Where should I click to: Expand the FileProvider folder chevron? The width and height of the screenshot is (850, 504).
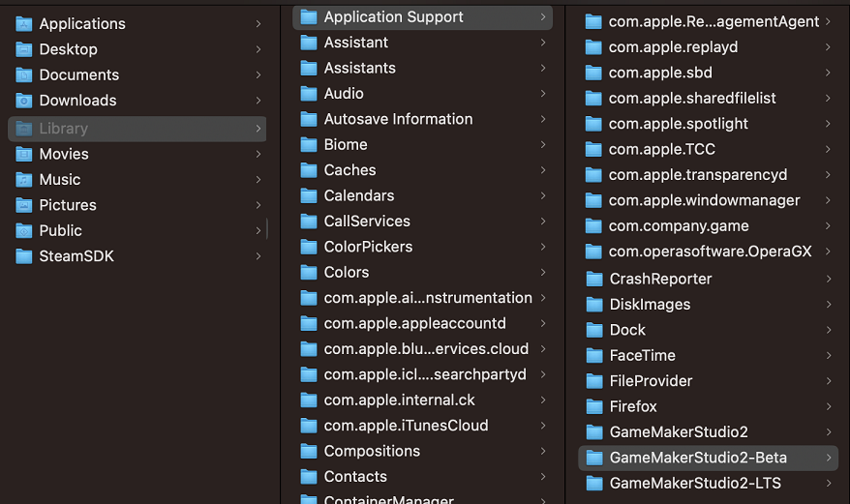pyautogui.click(x=829, y=380)
